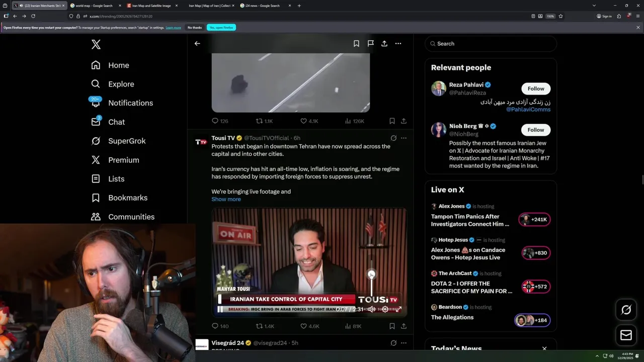The height and width of the screenshot is (362, 644).
Task: Join Beardson live with +184
Action: (x=532, y=320)
